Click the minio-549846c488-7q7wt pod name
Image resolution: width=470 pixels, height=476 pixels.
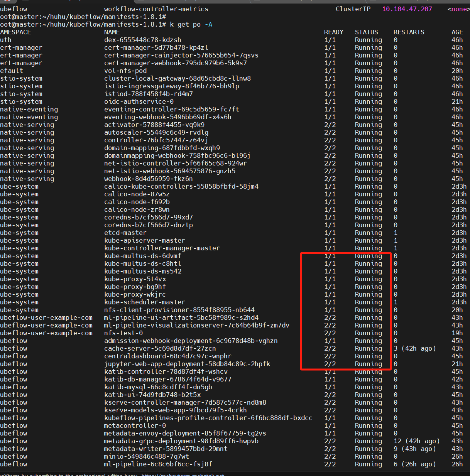pos(147,457)
